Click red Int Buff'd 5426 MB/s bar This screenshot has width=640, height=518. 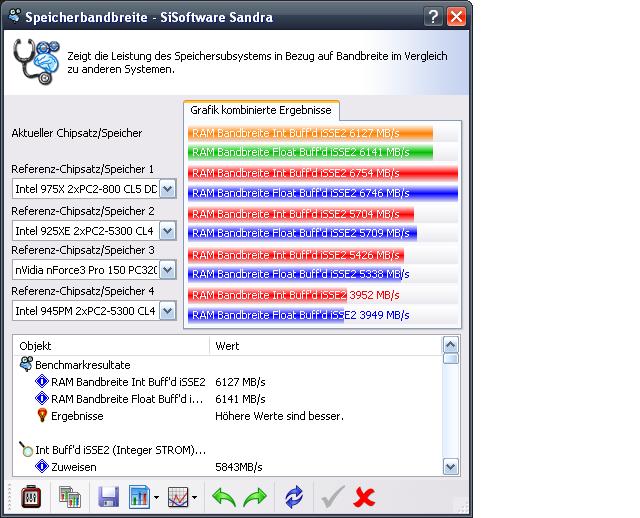tap(296, 255)
